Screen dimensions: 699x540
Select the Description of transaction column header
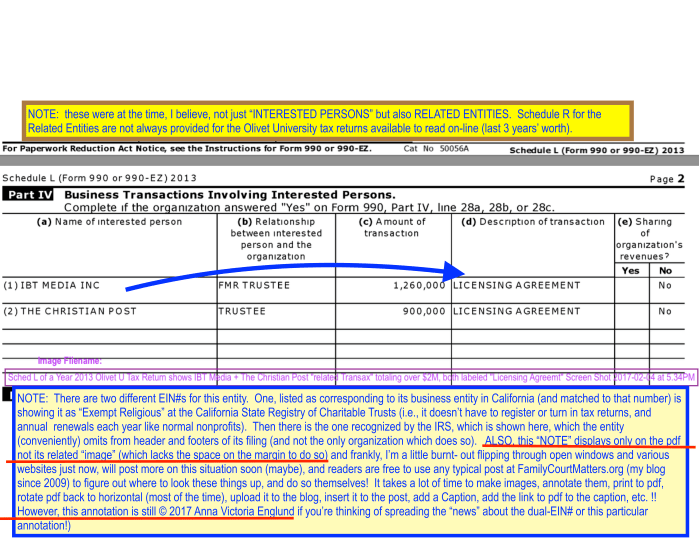tap(532, 222)
